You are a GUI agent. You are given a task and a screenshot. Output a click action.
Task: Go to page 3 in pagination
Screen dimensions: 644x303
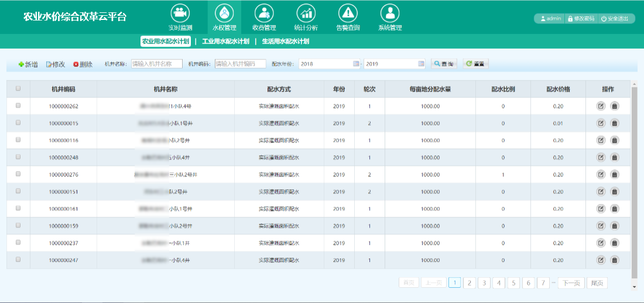[x=484, y=283]
